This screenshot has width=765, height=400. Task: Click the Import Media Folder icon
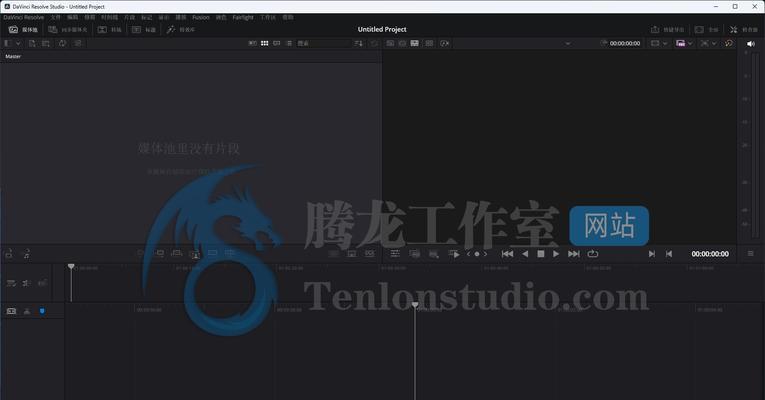(x=46, y=43)
